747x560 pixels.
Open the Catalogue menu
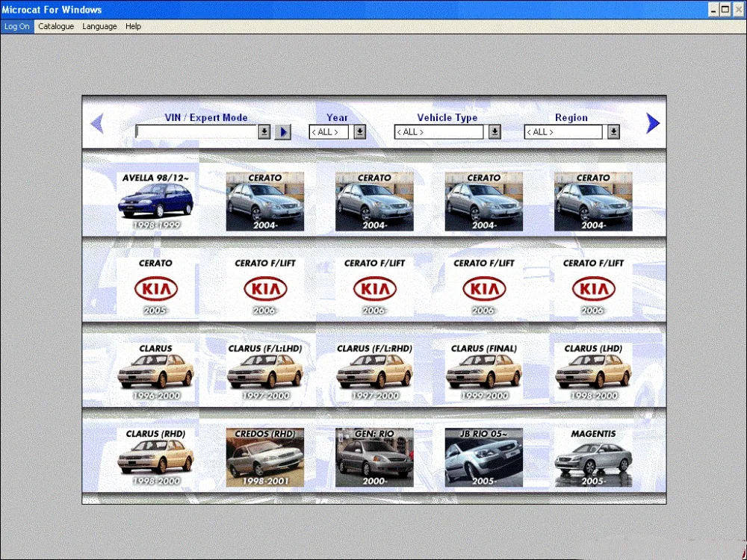56,27
